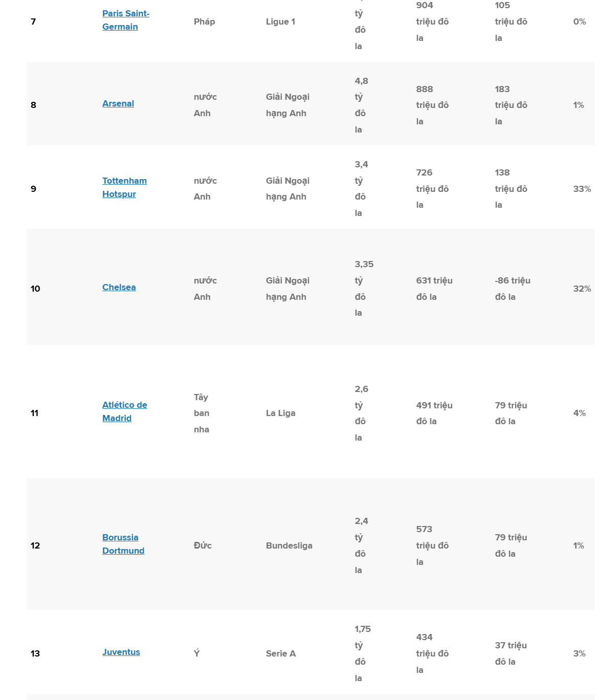This screenshot has width=614, height=700.
Task: Click Atlético's 491 triệu đô la revenue
Action: (434, 413)
